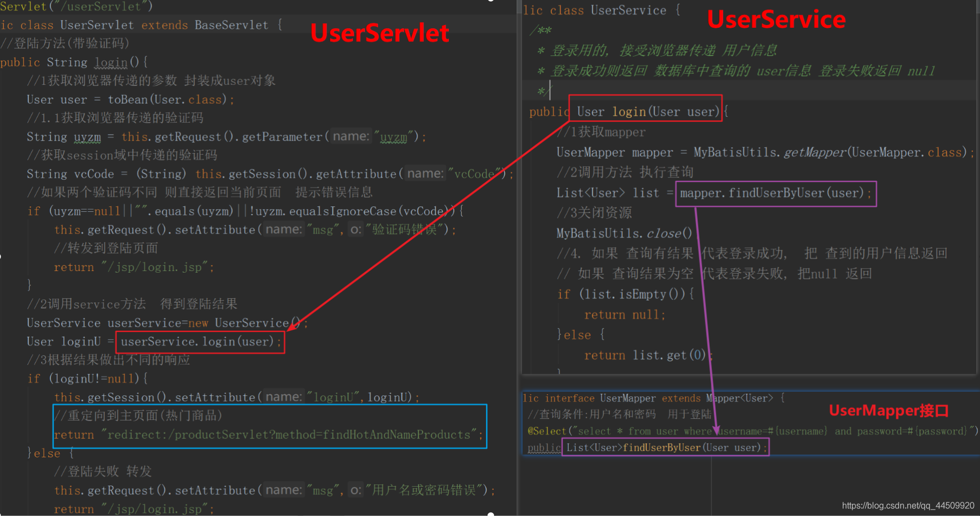Click the 'return list.get(0);' statement

coord(648,355)
